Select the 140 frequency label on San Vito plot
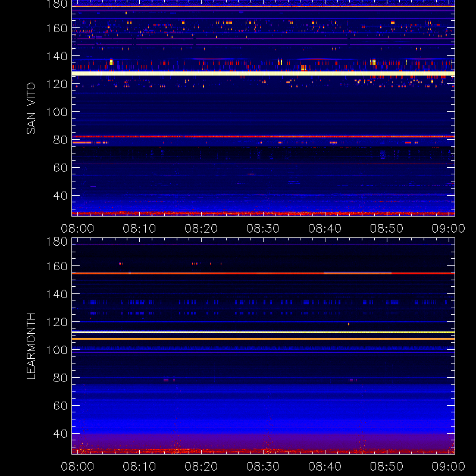 click(57, 56)
